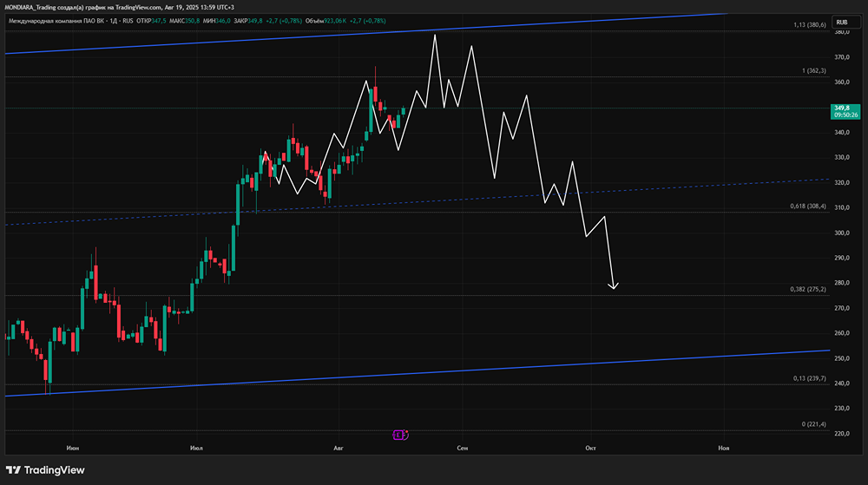Click the white arrowhead ending the forecast line

tap(613, 285)
